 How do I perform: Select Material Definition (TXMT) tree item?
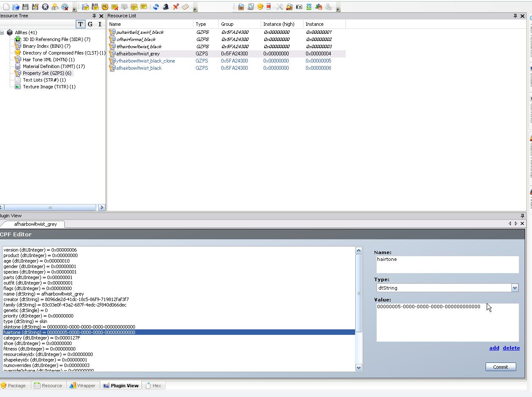pyautogui.click(x=54, y=66)
